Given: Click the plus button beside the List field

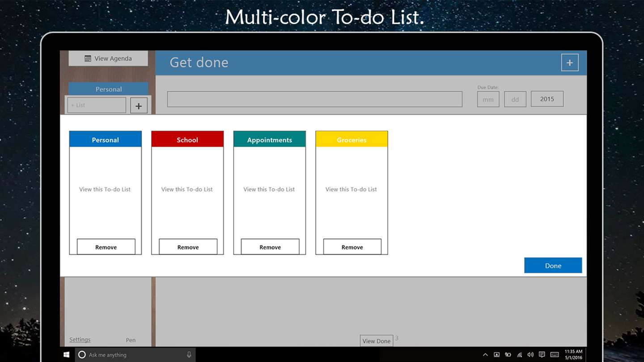Looking at the screenshot, I should point(139,106).
